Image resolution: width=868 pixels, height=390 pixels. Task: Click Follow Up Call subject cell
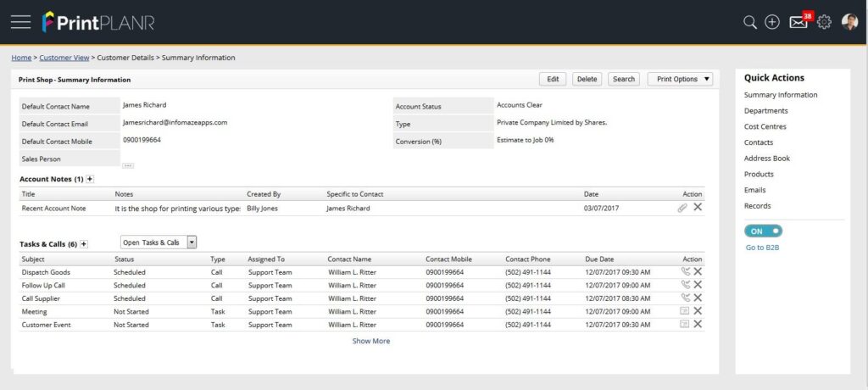point(43,286)
